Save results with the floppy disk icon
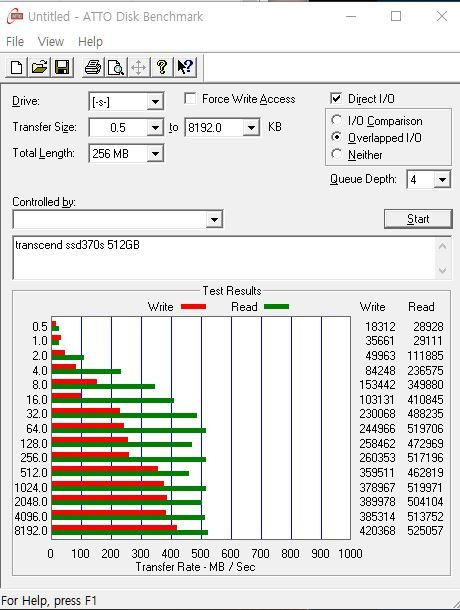Screen dimensions: 460x610 62,67
